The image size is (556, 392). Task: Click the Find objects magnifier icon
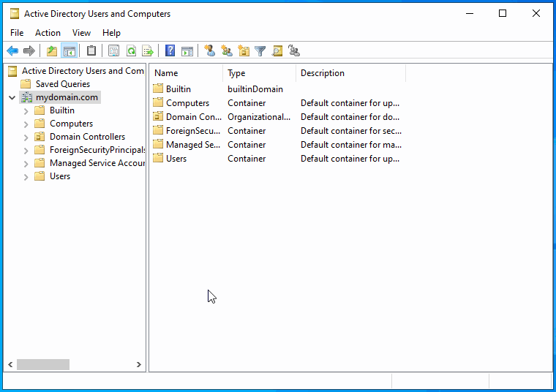(277, 51)
